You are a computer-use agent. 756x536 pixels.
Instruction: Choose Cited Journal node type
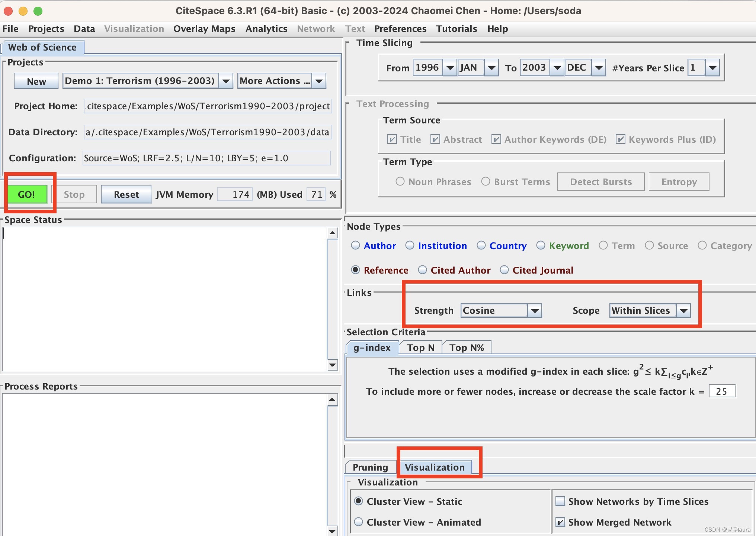pos(504,270)
